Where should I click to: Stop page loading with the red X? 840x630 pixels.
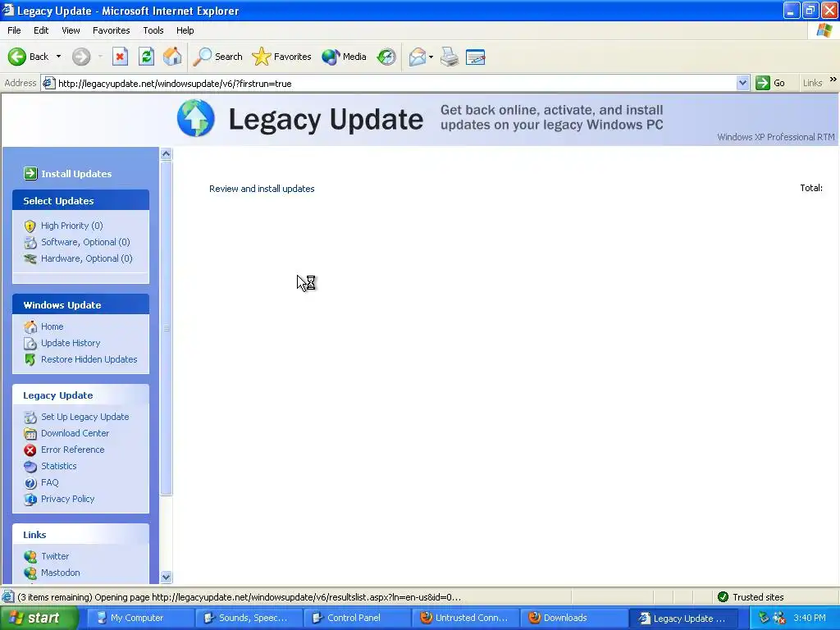pos(120,57)
